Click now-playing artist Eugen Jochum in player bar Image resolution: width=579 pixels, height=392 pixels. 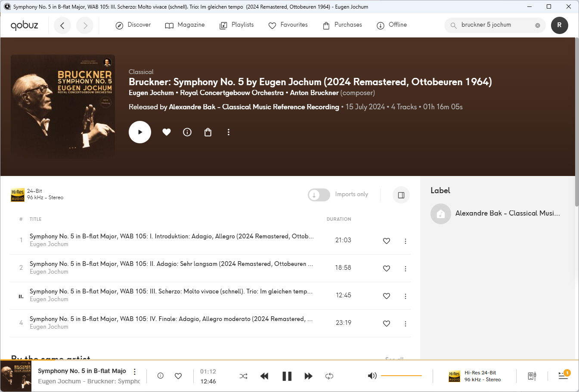coord(59,381)
